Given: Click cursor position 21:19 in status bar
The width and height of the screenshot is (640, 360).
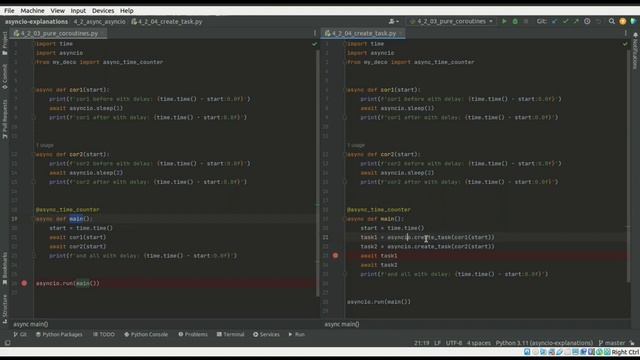Looking at the screenshot, I should (x=422, y=343).
